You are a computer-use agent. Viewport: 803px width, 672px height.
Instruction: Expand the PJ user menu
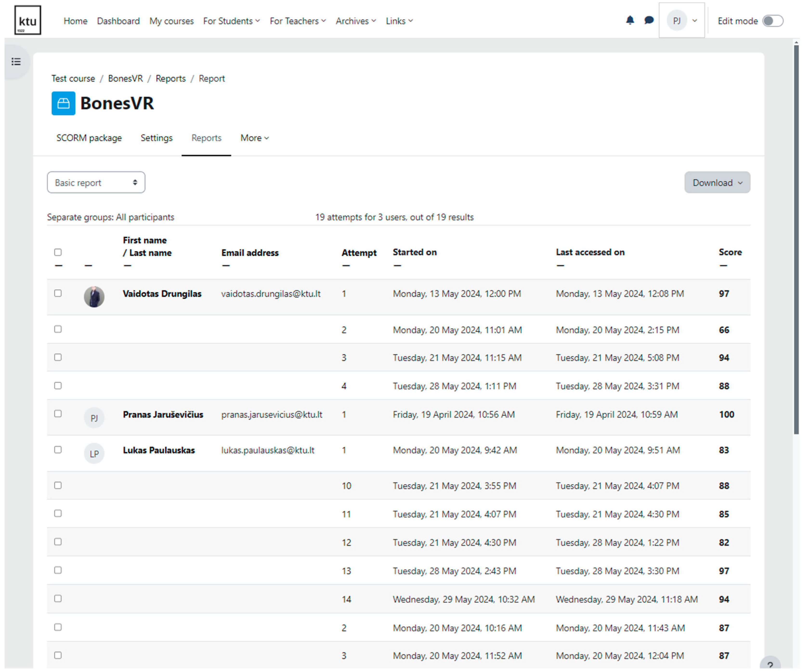pos(682,21)
